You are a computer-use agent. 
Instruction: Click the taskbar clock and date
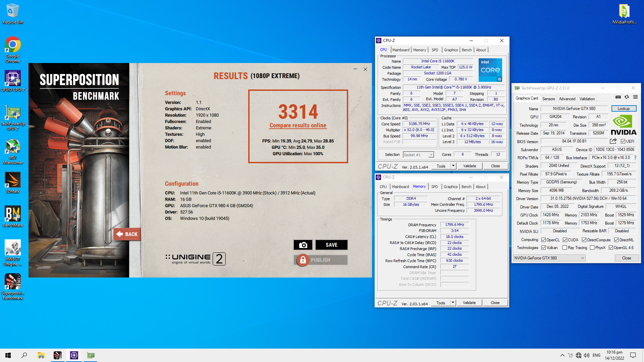[614, 355]
